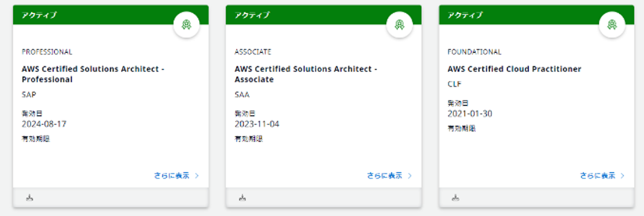Select AWS Certified Solutions Architect - Professional title

(93, 74)
